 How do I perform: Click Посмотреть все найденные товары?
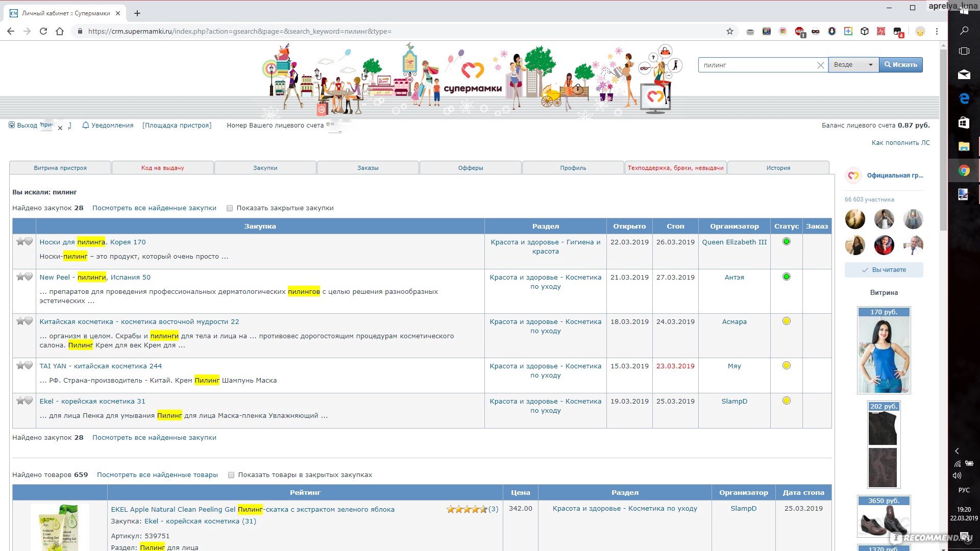(157, 475)
